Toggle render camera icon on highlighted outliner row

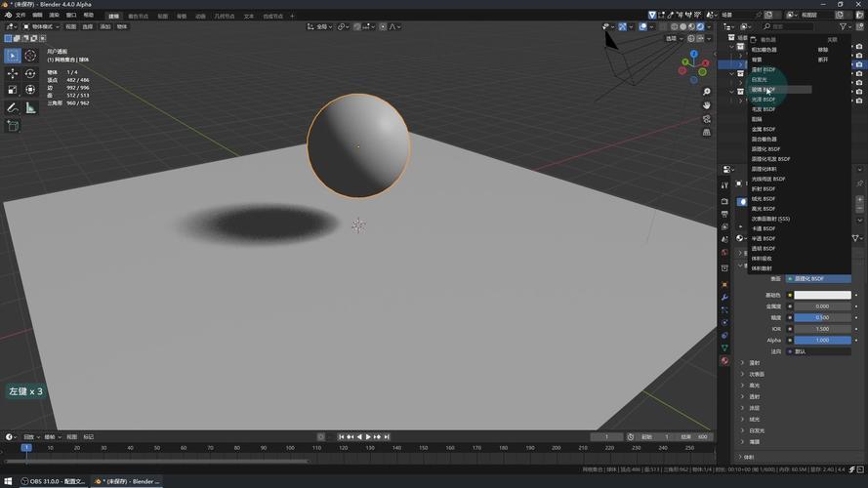coord(859,64)
